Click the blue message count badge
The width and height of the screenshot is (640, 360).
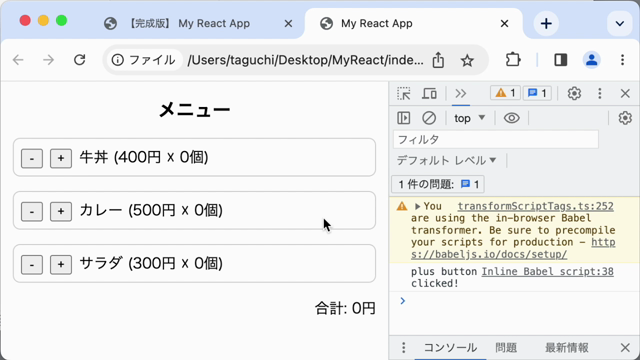(537, 93)
